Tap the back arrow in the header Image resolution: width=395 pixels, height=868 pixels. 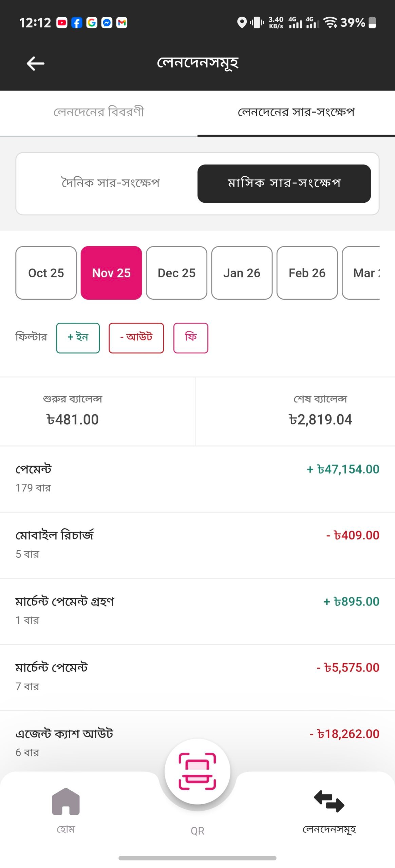click(35, 63)
